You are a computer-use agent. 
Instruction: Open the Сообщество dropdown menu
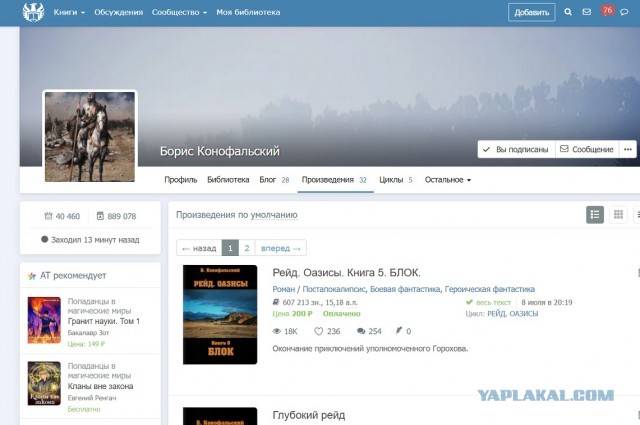179,12
